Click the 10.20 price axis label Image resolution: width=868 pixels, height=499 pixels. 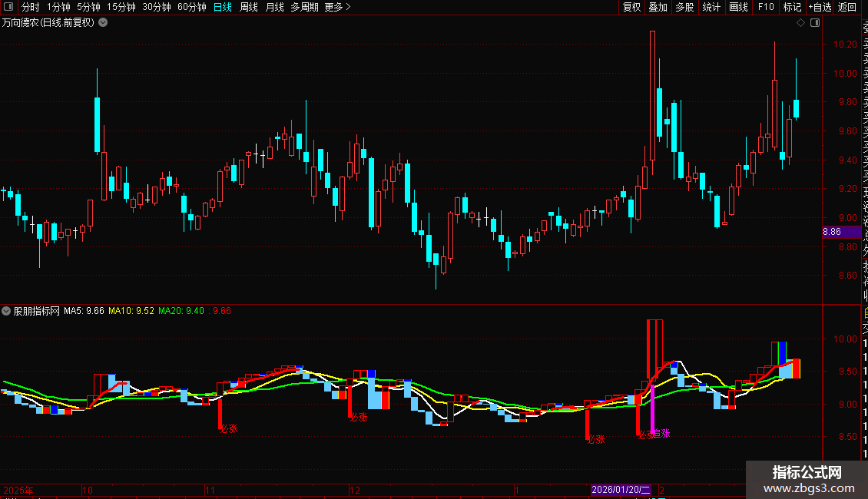coord(845,45)
